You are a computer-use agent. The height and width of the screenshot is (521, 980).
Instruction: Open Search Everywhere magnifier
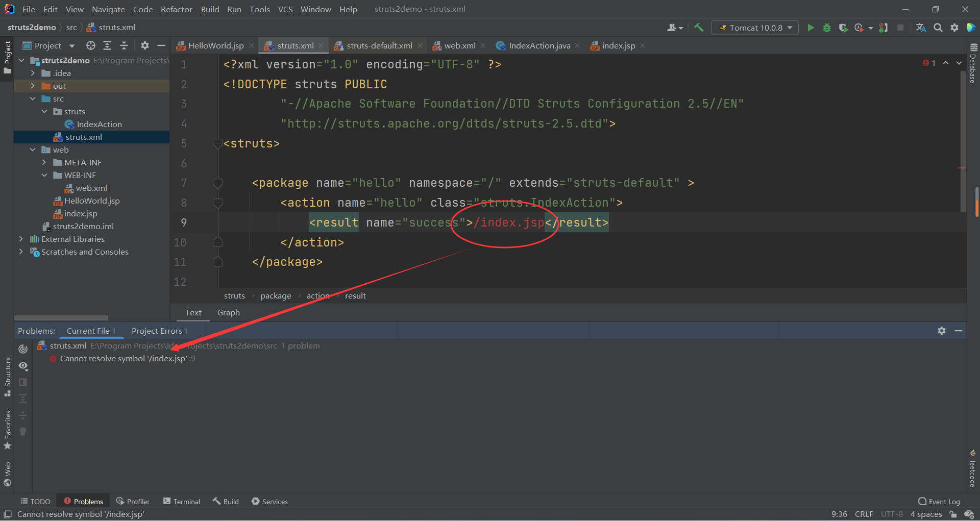[x=938, y=28]
